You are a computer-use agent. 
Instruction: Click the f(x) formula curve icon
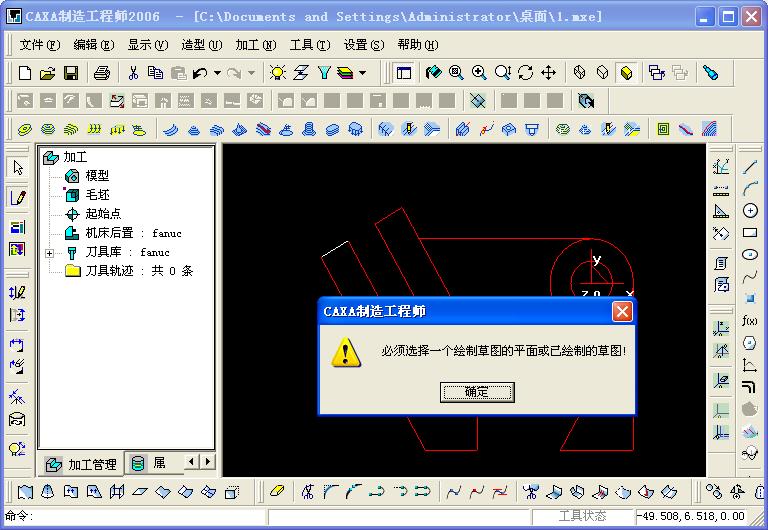tap(750, 321)
